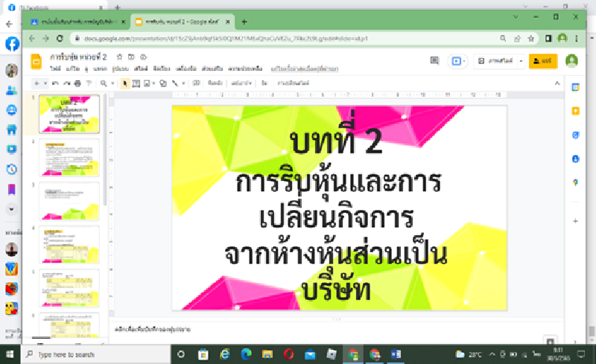
Task: Click the print icon in toolbar
Action: [x=78, y=83]
